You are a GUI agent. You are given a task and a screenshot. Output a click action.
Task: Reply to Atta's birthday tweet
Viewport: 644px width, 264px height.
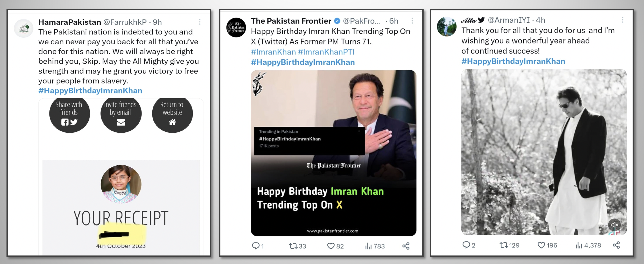click(x=466, y=245)
